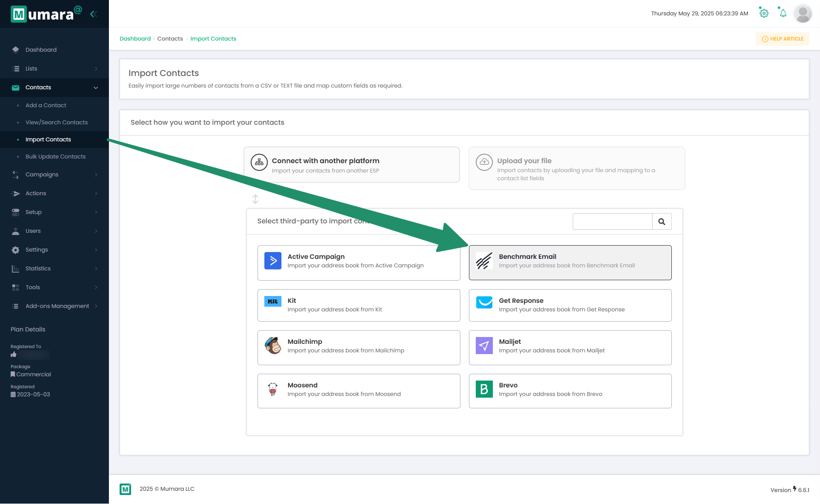Screen dimensions: 820x504
Task: Open Add a Contact submenu item
Action: tap(46, 105)
